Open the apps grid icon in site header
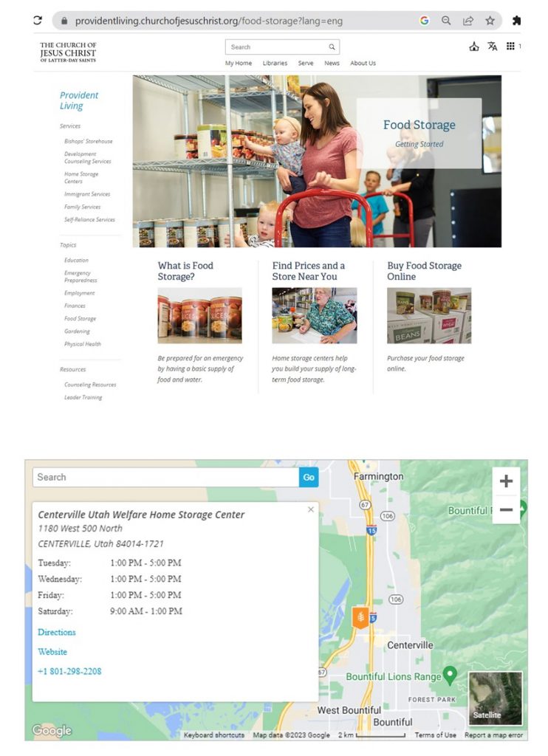This screenshot has height=756, width=548. pos(510,47)
